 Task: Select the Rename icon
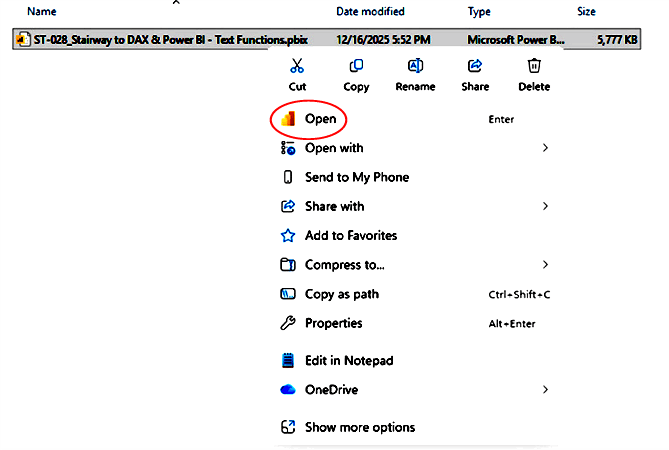click(x=415, y=67)
